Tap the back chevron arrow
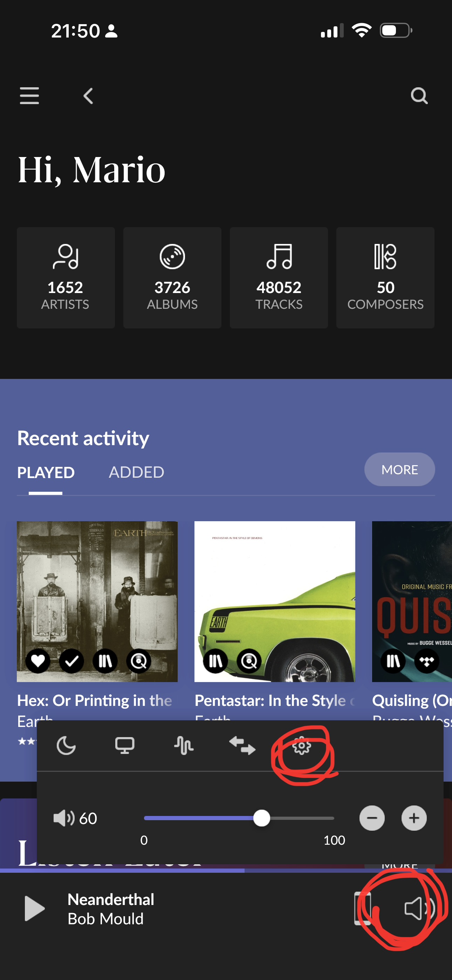This screenshot has height=980, width=452. coord(88,96)
